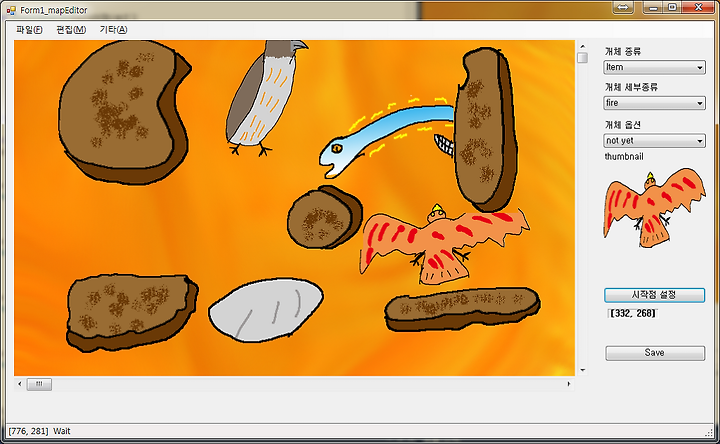Click the 시작점 설정 button
The width and height of the screenshot is (720, 444).
(654, 295)
